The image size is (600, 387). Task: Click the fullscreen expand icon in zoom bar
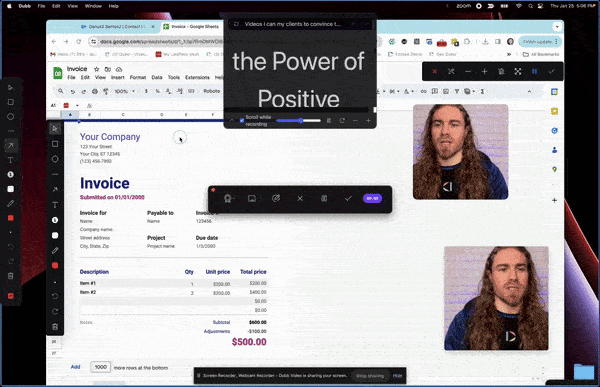coord(518,72)
